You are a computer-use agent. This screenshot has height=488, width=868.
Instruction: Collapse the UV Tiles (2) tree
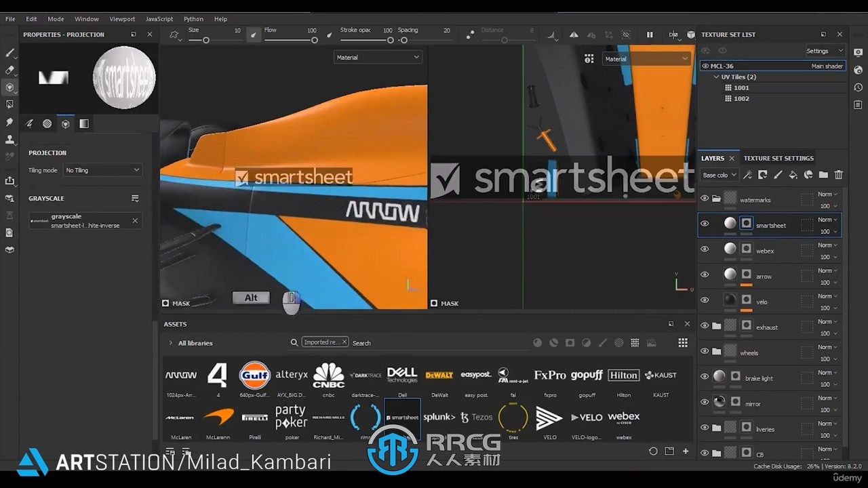[717, 77]
